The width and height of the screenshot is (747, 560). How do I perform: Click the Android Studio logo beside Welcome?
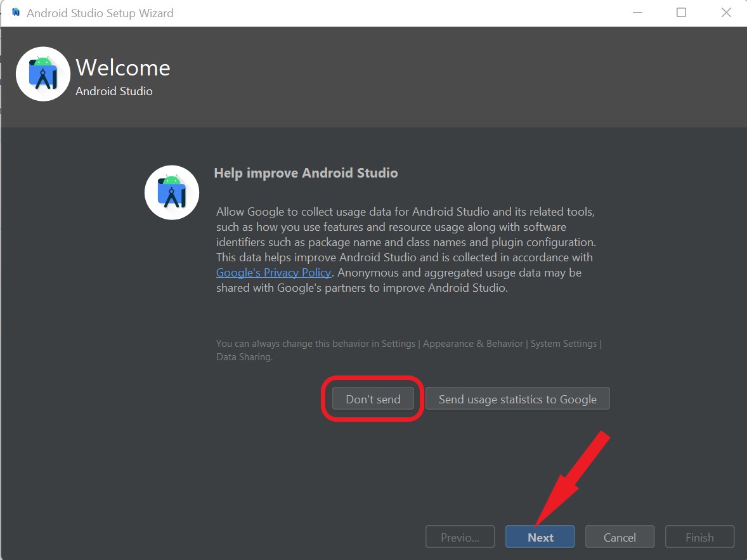(x=42, y=74)
